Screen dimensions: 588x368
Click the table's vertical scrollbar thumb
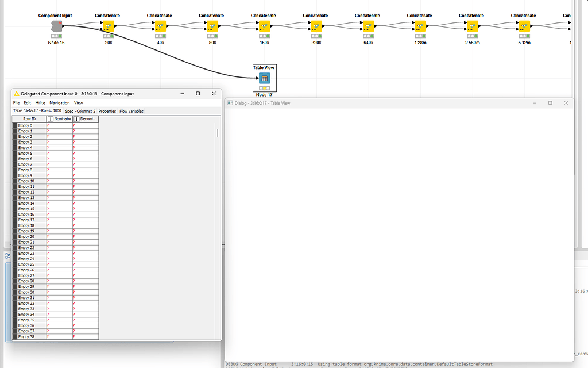coord(218,132)
